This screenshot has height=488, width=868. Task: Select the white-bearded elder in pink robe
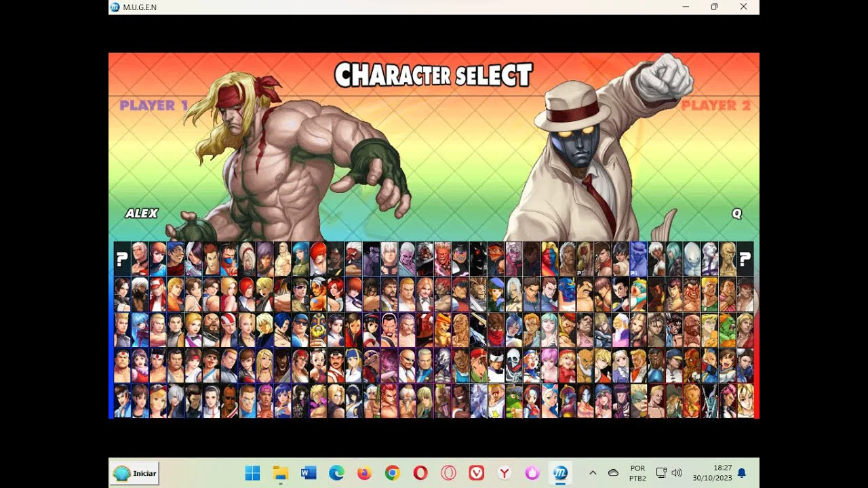[x=621, y=330]
